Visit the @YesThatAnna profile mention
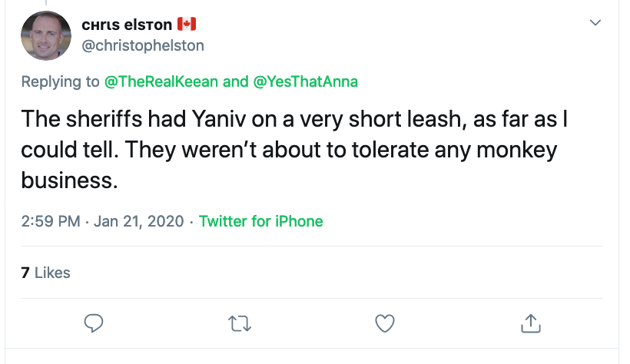Image resolution: width=630 pixels, height=364 pixels. (x=305, y=81)
